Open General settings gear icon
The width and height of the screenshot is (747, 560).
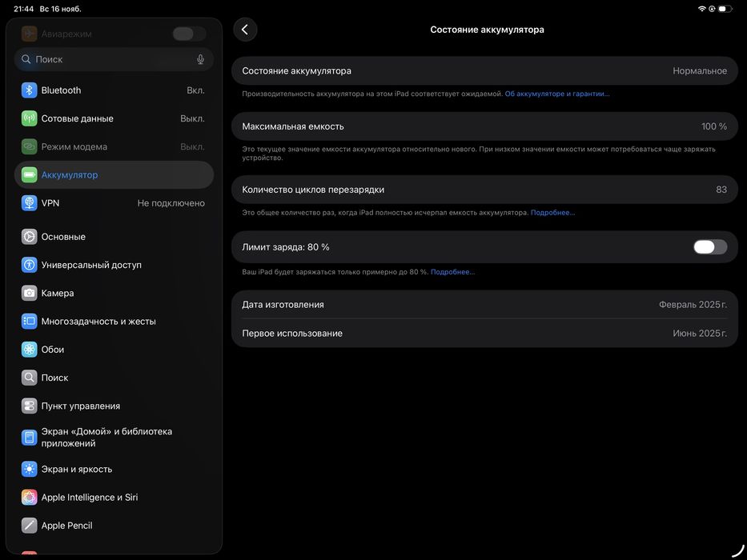(x=30, y=237)
